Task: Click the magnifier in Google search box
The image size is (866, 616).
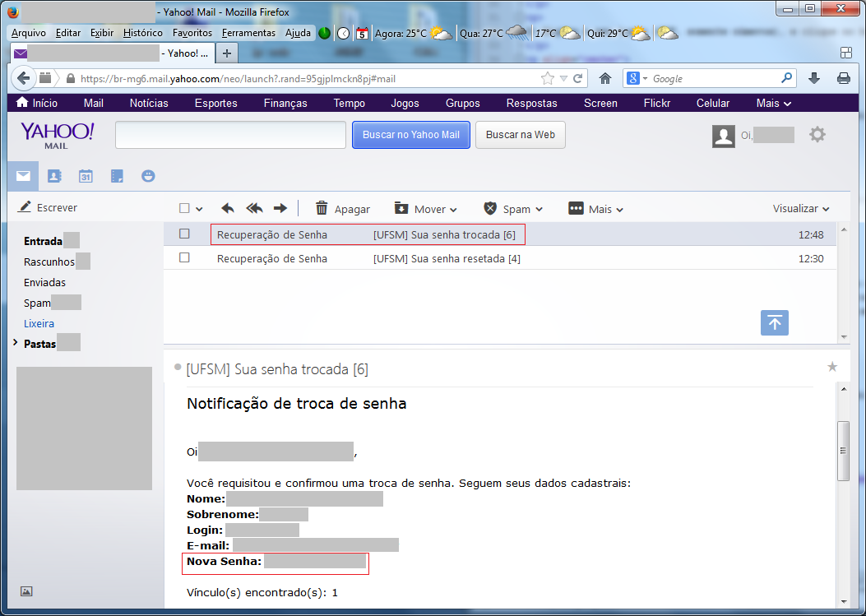Action: [786, 78]
